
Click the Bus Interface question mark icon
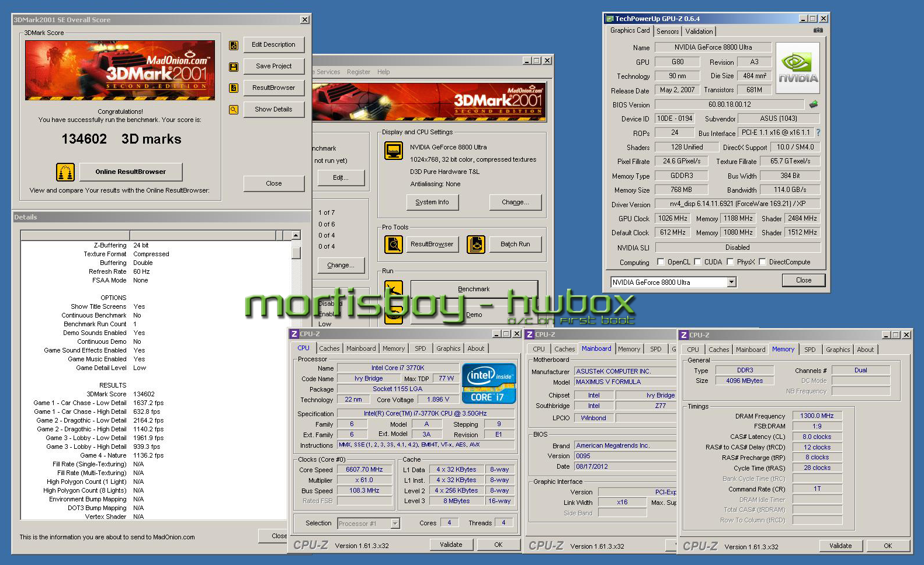click(x=818, y=132)
